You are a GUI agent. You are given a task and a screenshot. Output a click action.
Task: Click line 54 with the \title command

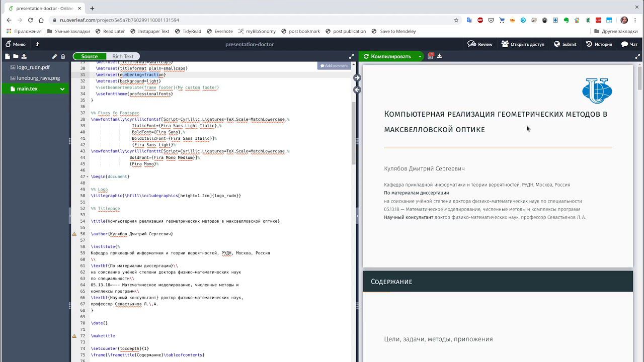coord(185,221)
